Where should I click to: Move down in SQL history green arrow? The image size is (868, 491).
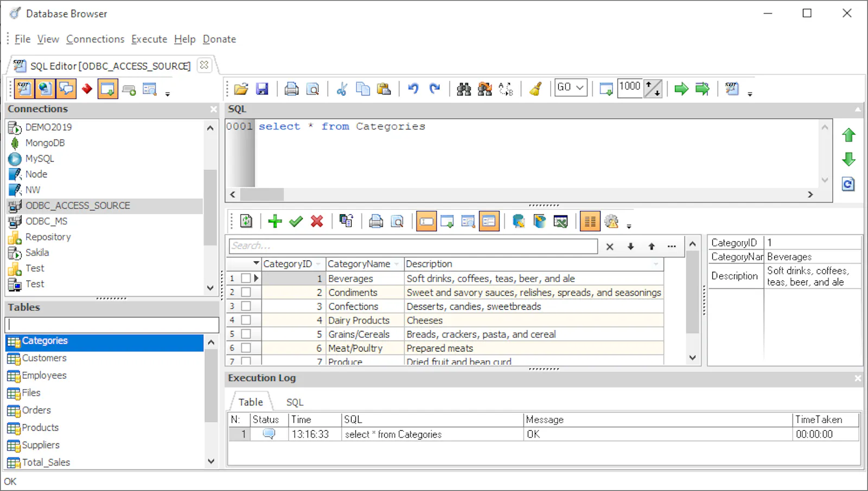(848, 160)
